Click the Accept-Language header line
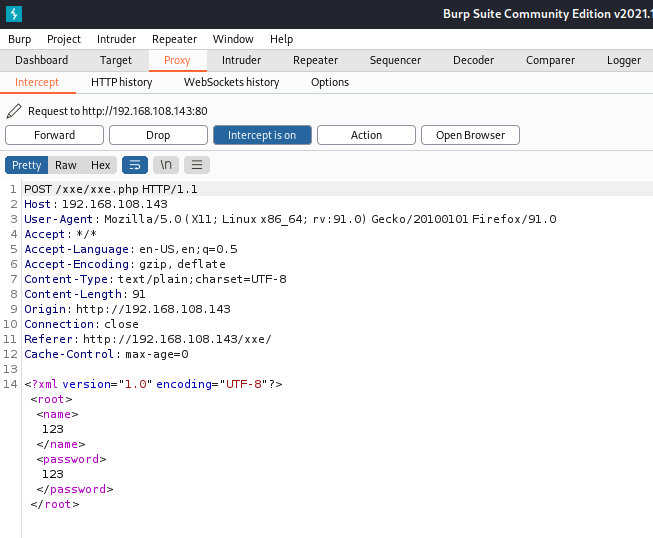This screenshot has height=538, width=653. [x=131, y=249]
